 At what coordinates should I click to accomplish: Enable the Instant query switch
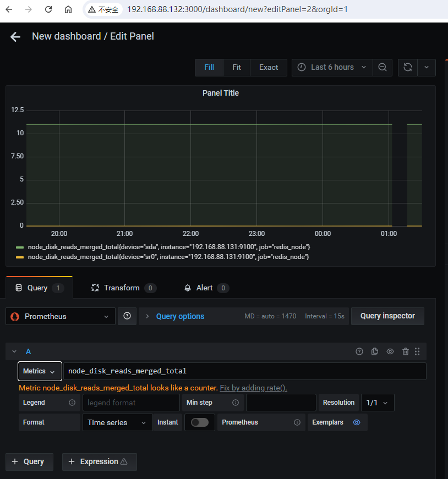pyautogui.click(x=200, y=422)
